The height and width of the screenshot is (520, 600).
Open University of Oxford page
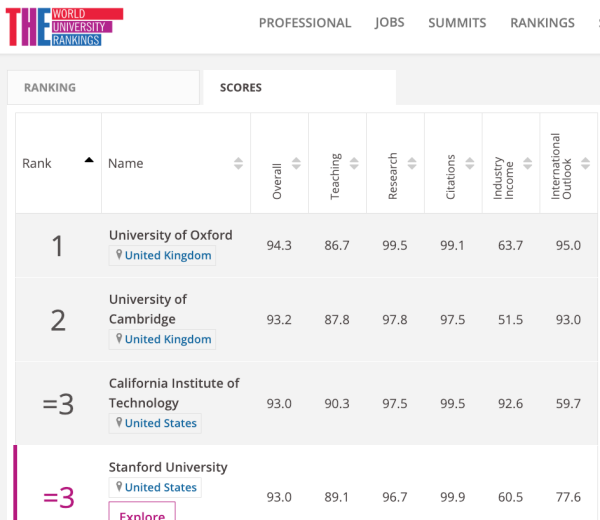pyautogui.click(x=171, y=235)
